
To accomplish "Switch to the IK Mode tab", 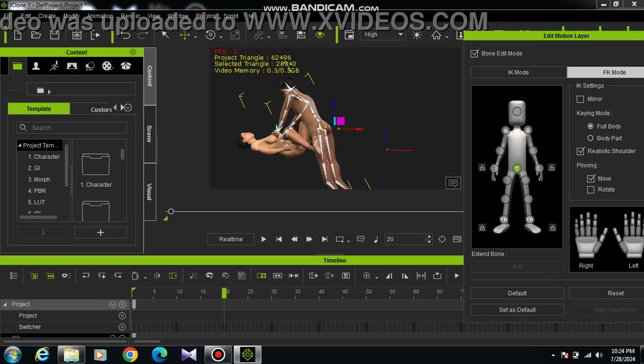I will coord(518,72).
